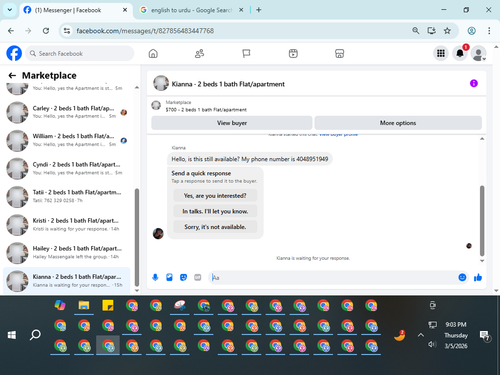Open the Tatii conversation
The image size is (500, 375).
coord(67,196)
